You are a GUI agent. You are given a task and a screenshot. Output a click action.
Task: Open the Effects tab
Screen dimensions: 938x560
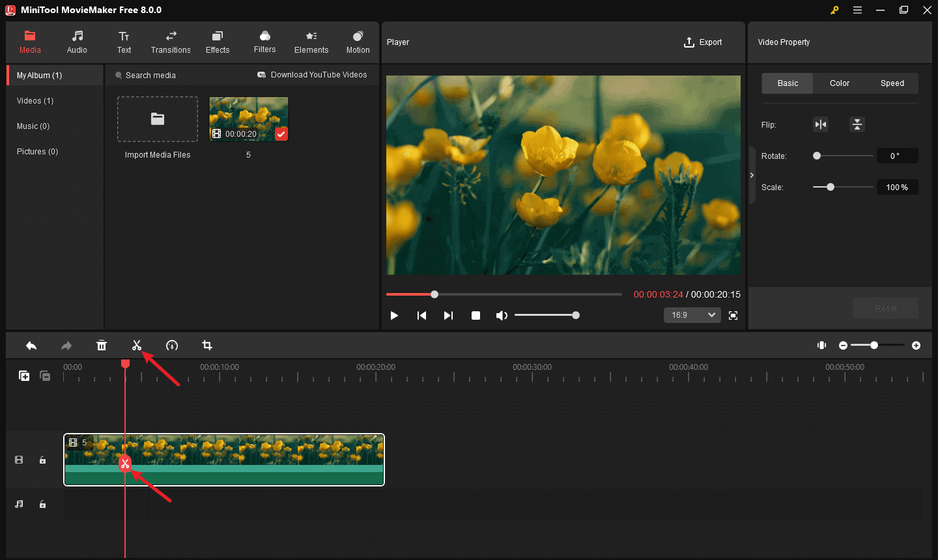(218, 42)
